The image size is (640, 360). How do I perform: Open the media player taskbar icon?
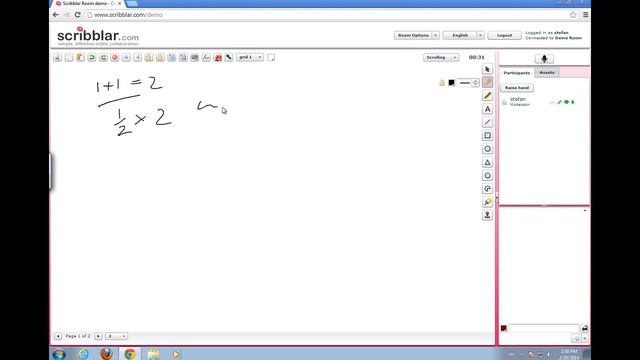[x=176, y=354]
